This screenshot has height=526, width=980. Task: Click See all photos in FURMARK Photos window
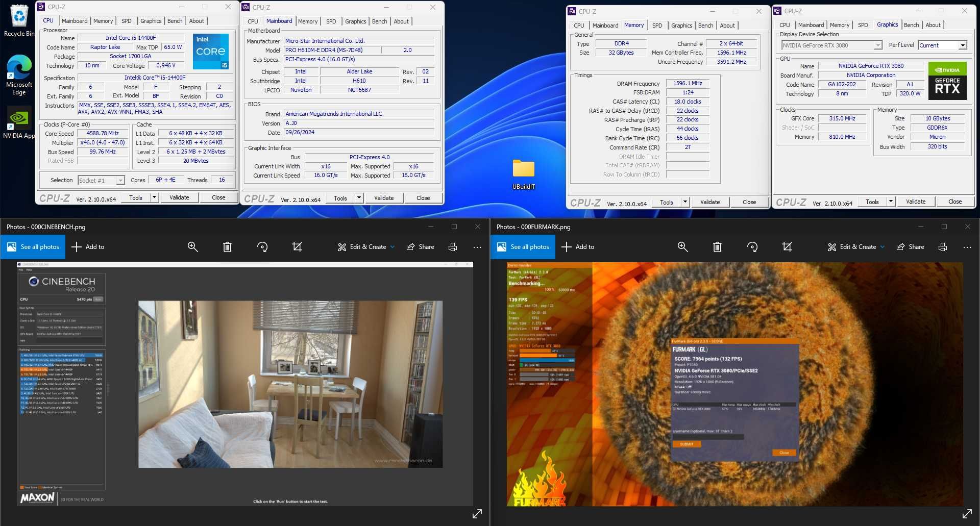pyautogui.click(x=523, y=247)
